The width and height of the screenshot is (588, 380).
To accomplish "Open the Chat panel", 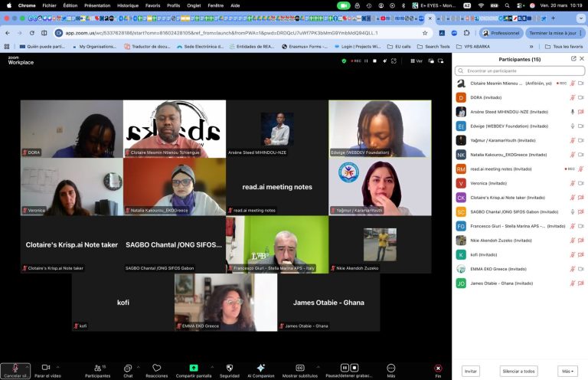I will coord(128,369).
